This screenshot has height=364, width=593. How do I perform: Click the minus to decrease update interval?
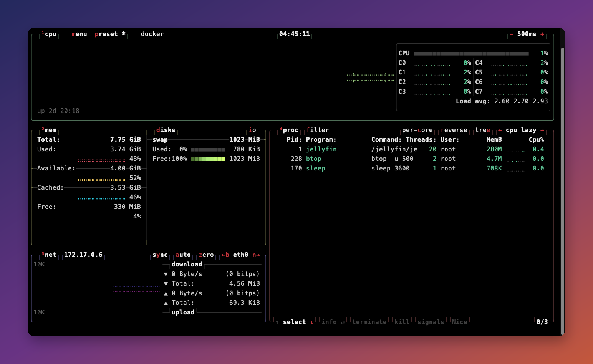point(512,34)
